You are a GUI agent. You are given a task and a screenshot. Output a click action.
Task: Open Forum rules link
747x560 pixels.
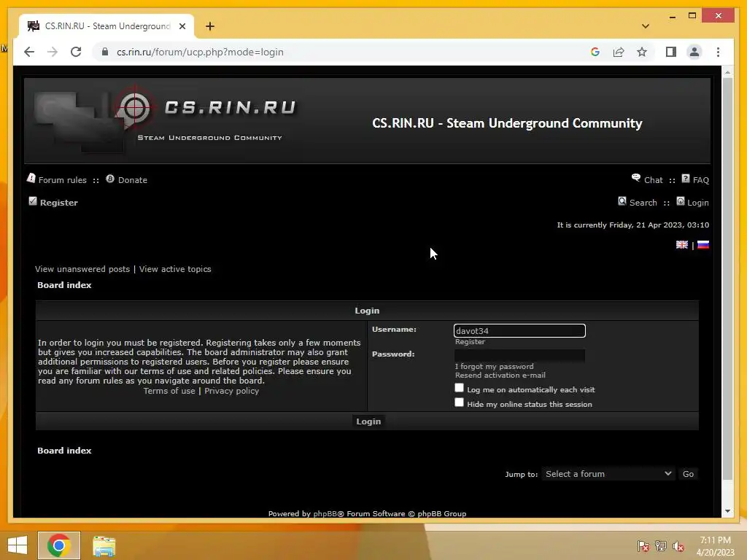[x=63, y=180]
